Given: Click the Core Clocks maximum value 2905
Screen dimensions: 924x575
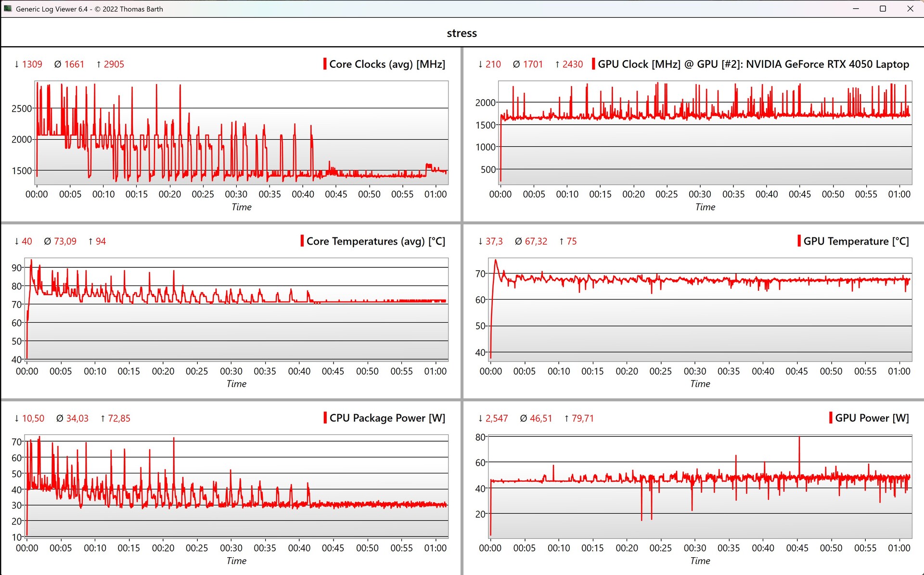Looking at the screenshot, I should (114, 64).
